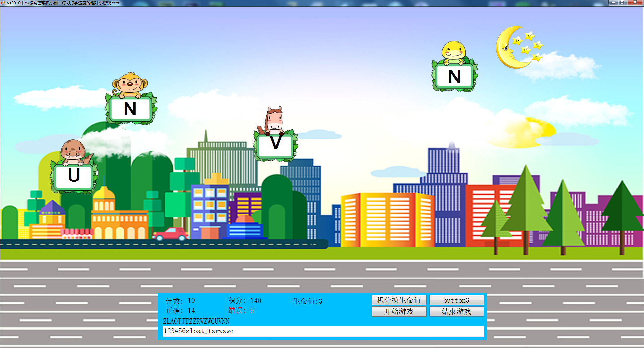Click the 积分: 140 score label
Screen dimensions: 644x348
tap(245, 300)
